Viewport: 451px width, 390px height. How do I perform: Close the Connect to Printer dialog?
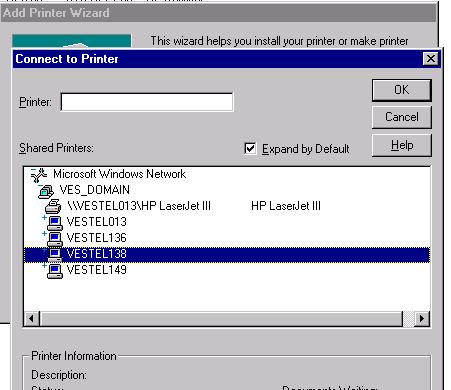tap(431, 59)
